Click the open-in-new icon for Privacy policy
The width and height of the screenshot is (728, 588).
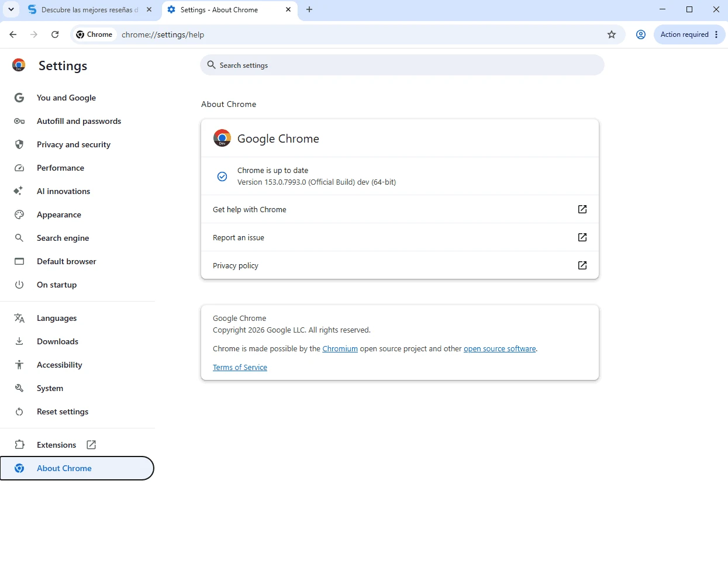tap(582, 265)
